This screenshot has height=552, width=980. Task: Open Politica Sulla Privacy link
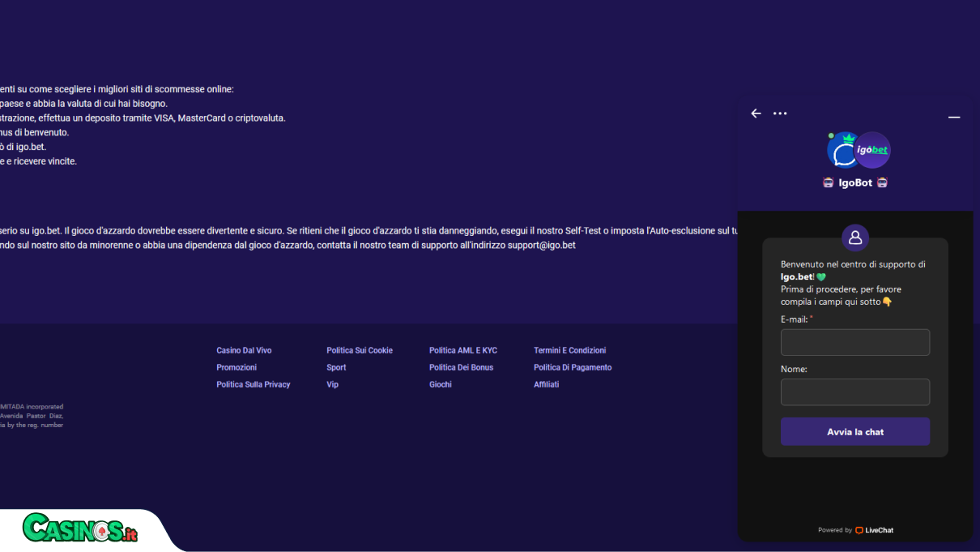tap(254, 384)
